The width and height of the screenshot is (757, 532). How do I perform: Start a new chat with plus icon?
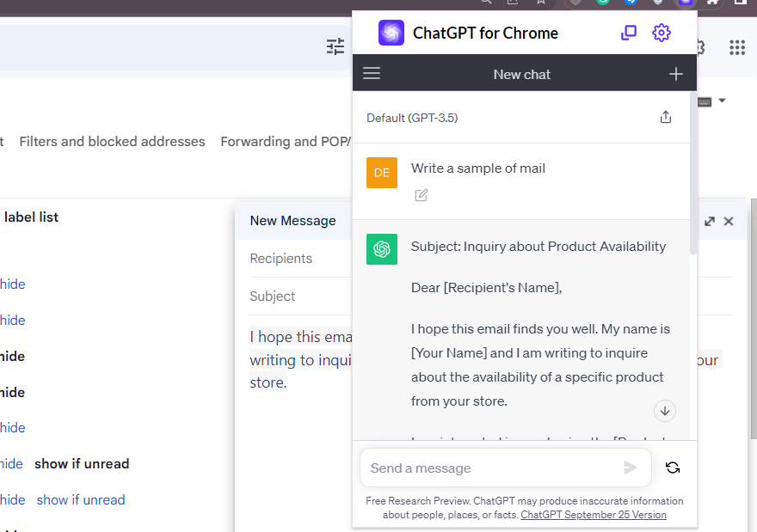[x=676, y=74]
